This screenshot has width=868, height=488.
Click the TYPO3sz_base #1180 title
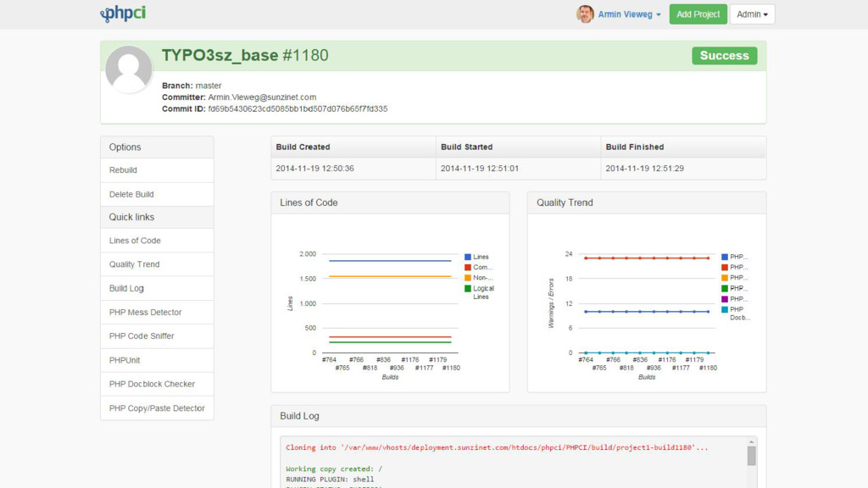tap(245, 55)
